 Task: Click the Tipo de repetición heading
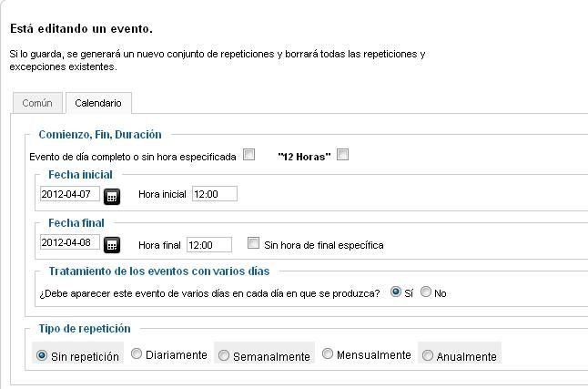(x=85, y=329)
